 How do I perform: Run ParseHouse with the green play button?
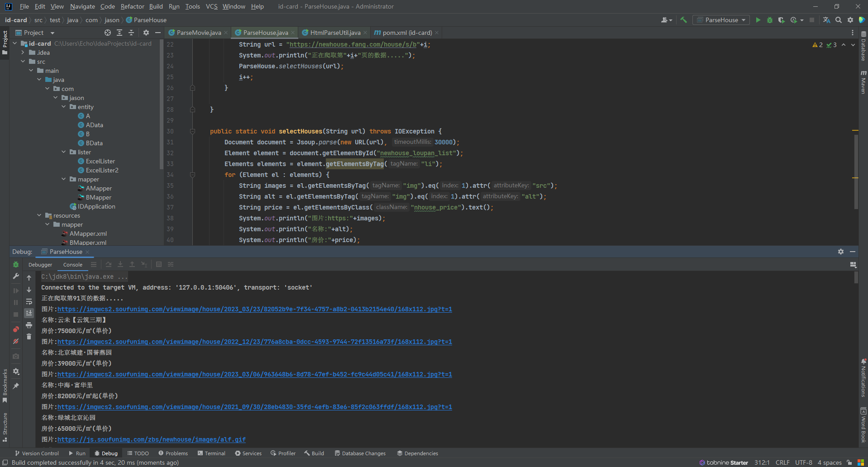[x=758, y=20]
